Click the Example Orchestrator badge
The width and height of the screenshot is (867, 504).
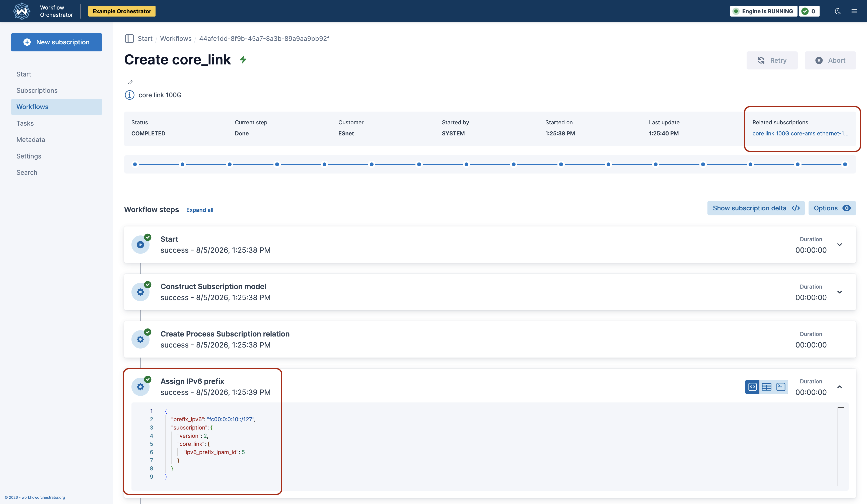[x=122, y=11]
